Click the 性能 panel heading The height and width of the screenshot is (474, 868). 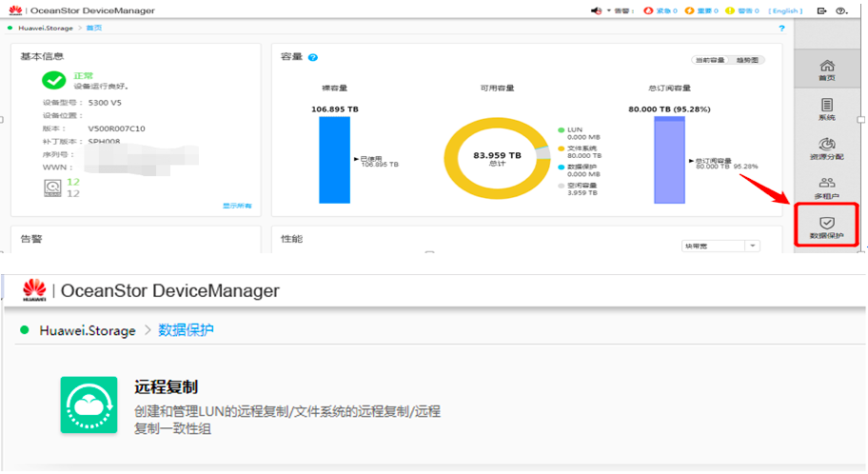pos(292,239)
